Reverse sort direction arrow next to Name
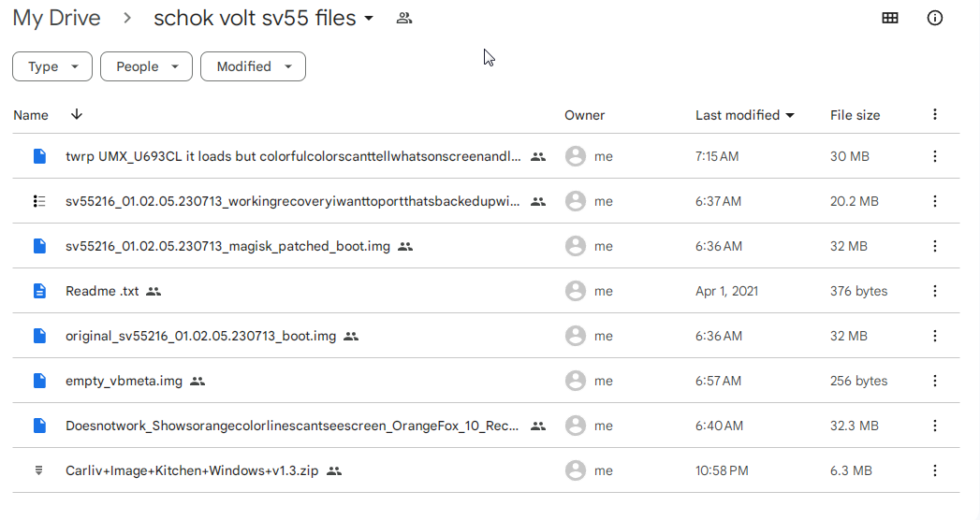The width and height of the screenshot is (980, 520). pyautogui.click(x=76, y=114)
